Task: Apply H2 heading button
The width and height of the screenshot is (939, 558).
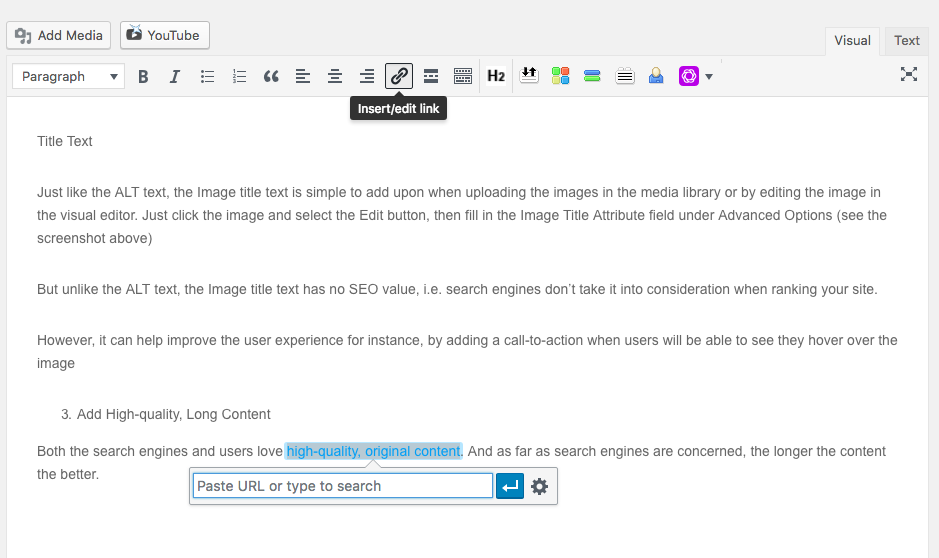Action: coord(496,76)
